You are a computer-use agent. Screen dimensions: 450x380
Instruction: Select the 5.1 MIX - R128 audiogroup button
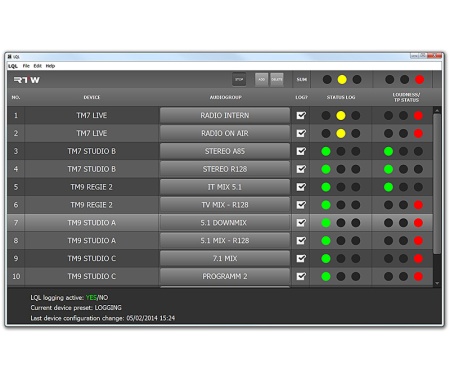tap(225, 241)
